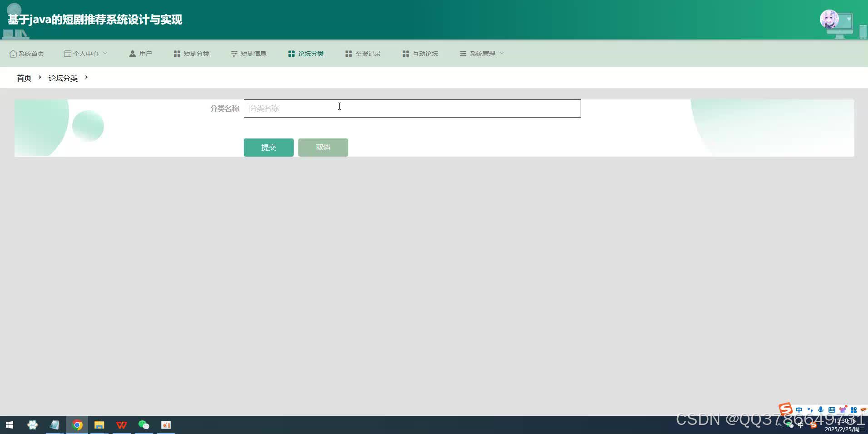Open WeChat from the taskbar
Viewport: 868px width, 434px height.
pyautogui.click(x=144, y=425)
